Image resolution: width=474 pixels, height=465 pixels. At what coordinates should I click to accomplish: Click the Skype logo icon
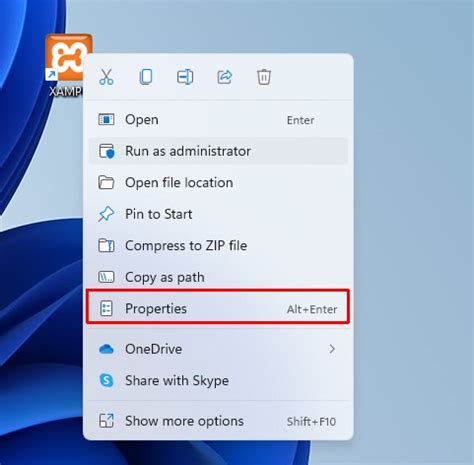pyautogui.click(x=106, y=380)
